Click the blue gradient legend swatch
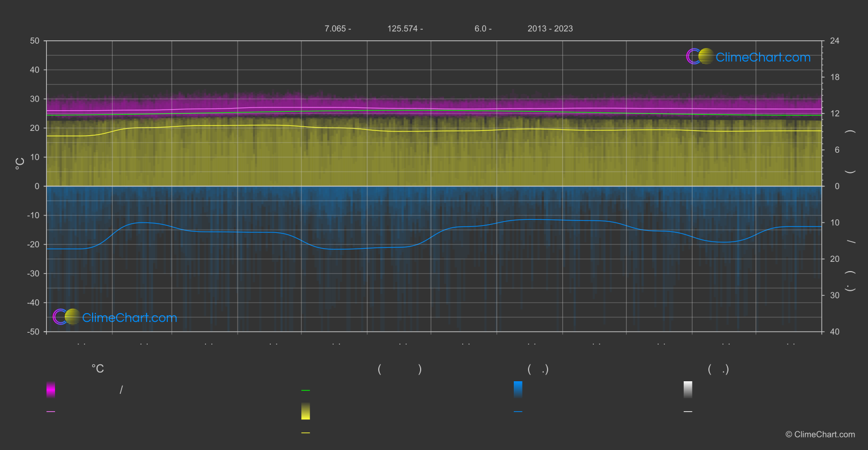 [518, 389]
